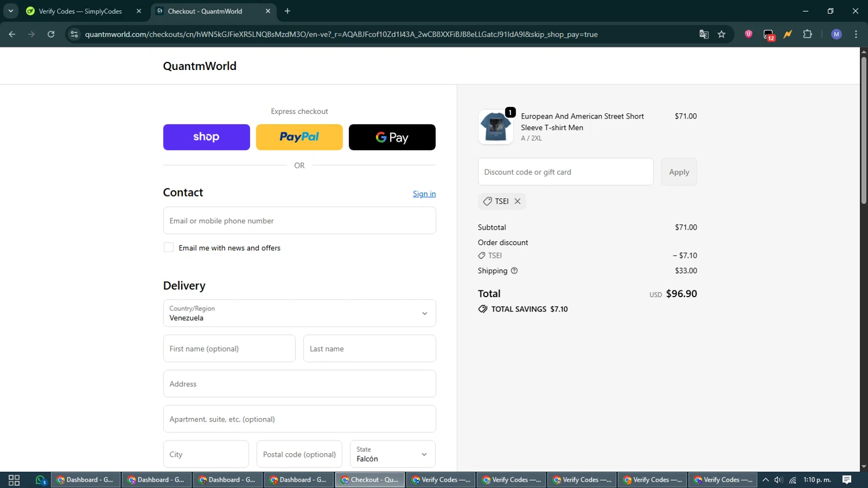Focus the Discount code or gift card field

point(565,172)
